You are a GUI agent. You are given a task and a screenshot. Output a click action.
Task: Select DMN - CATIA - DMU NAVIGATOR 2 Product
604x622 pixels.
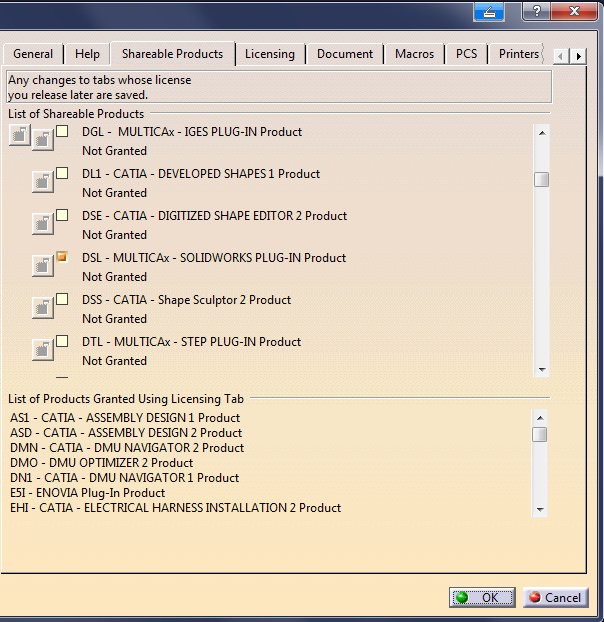click(127, 448)
